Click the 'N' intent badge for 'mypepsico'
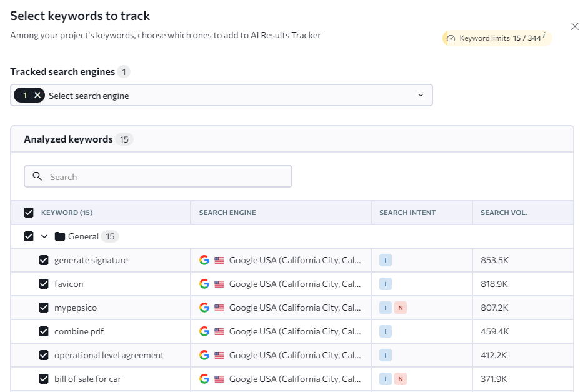Viewport: 585px width, 392px height. coord(401,307)
